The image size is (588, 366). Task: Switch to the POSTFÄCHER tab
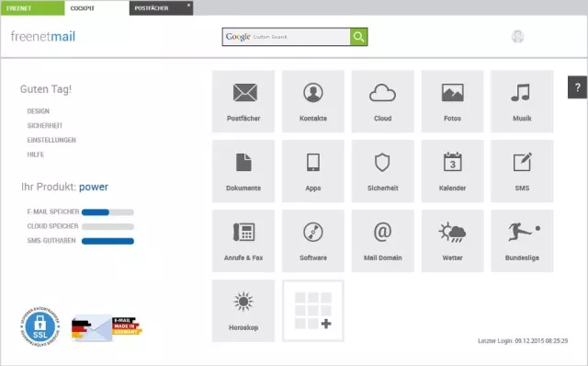(x=162, y=8)
